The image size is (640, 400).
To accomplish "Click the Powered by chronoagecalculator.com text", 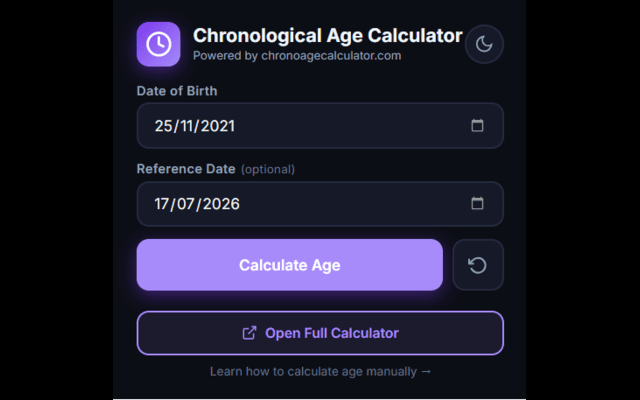I will [x=297, y=56].
